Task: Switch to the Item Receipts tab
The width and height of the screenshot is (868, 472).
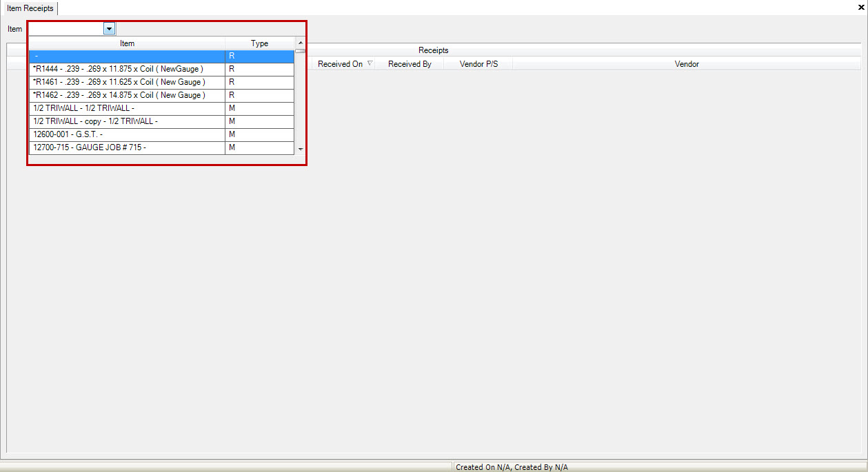Action: point(30,8)
